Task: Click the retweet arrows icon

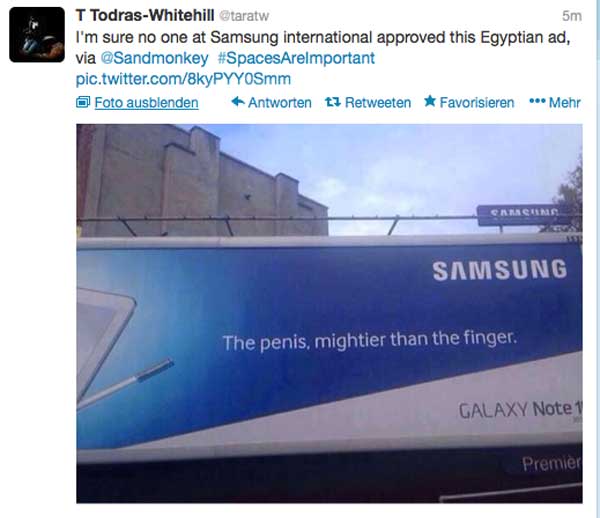Action: click(x=333, y=102)
